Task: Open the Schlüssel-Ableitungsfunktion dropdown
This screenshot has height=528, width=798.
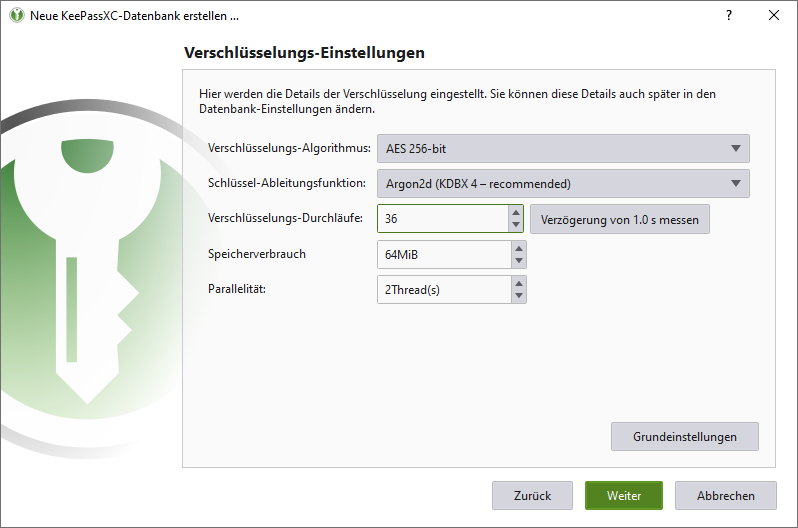Action: point(563,183)
